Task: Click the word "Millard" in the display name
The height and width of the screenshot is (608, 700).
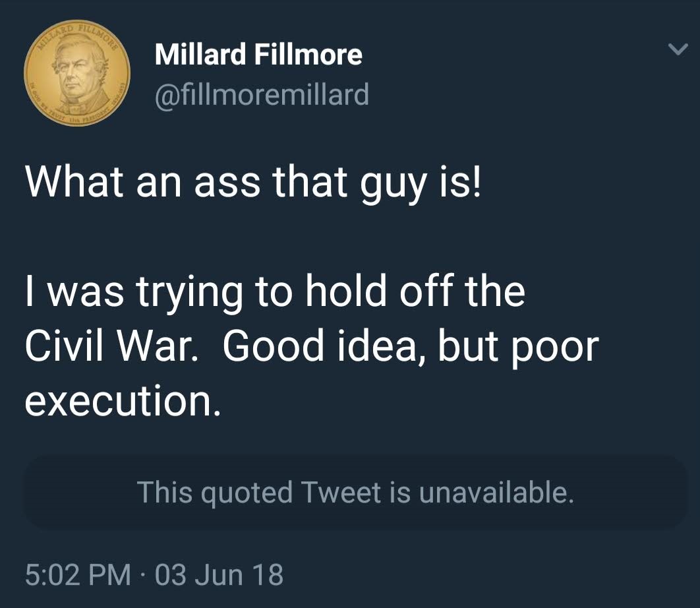Action: 200,55
